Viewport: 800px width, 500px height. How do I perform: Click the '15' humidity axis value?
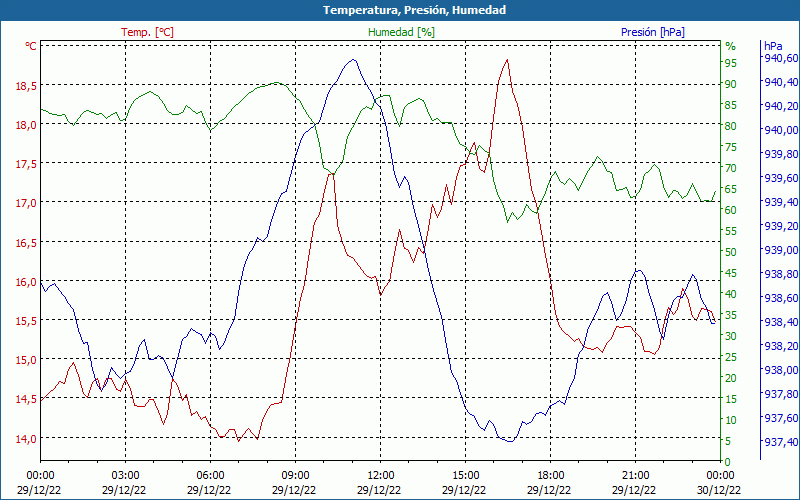pyautogui.click(x=731, y=399)
